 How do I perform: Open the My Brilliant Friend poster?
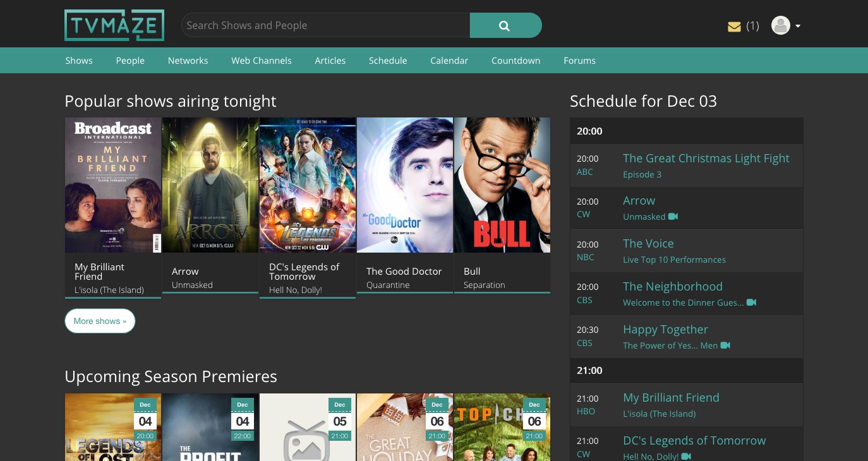pos(113,185)
